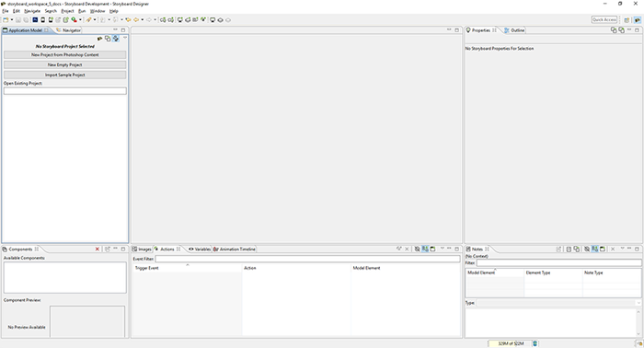The height and width of the screenshot is (348, 644).
Task: Click New Project from Photoshop Content button
Action: pyautogui.click(x=65, y=54)
